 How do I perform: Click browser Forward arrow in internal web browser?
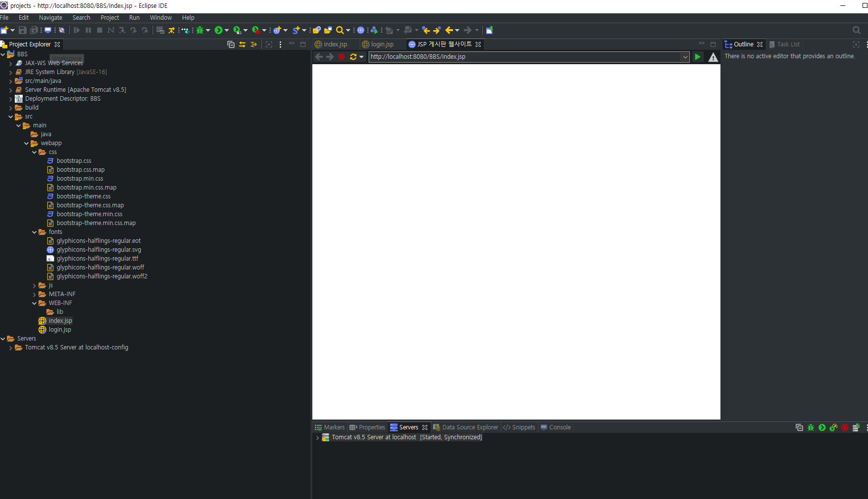330,57
